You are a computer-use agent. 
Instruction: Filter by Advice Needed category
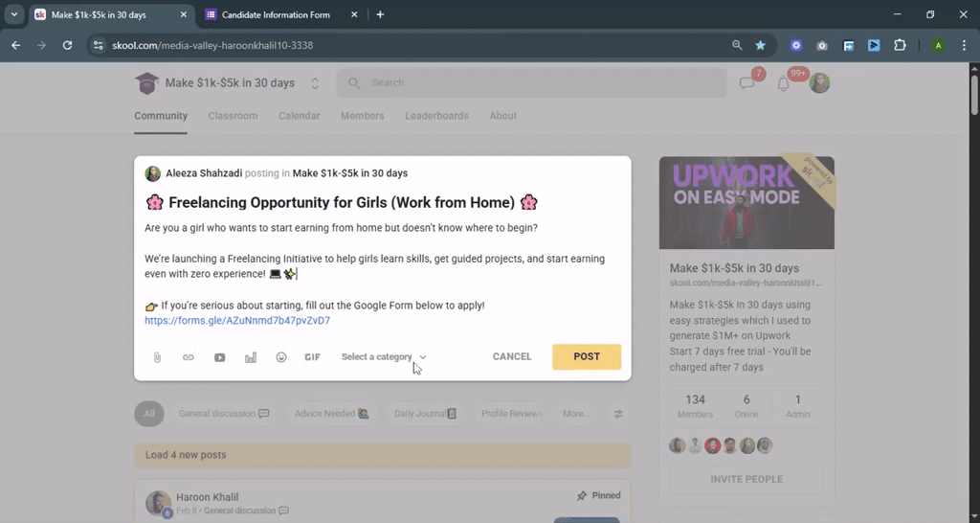coord(332,414)
